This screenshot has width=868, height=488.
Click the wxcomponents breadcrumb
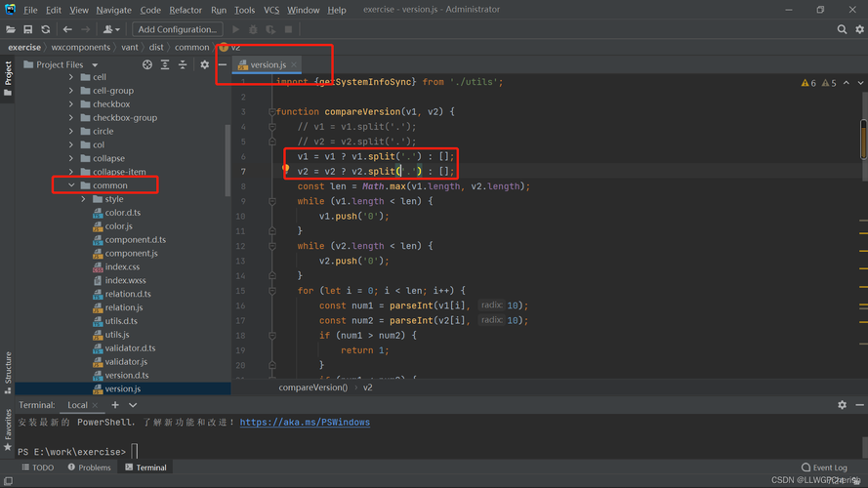coord(81,47)
